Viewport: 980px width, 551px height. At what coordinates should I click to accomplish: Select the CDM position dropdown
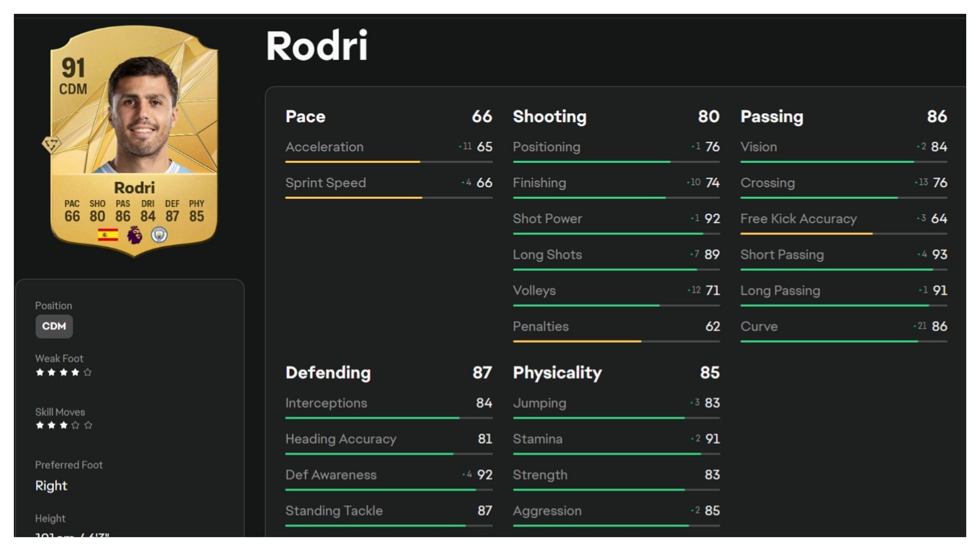click(53, 325)
